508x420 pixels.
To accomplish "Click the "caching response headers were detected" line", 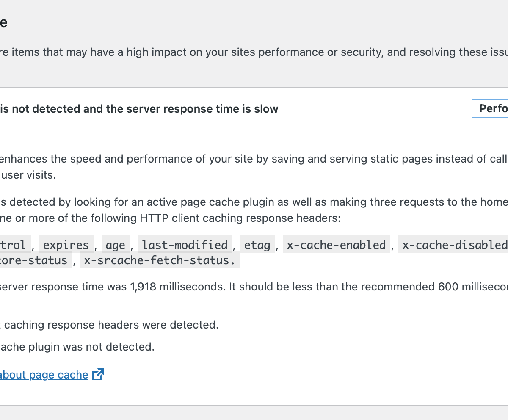I will click(109, 325).
